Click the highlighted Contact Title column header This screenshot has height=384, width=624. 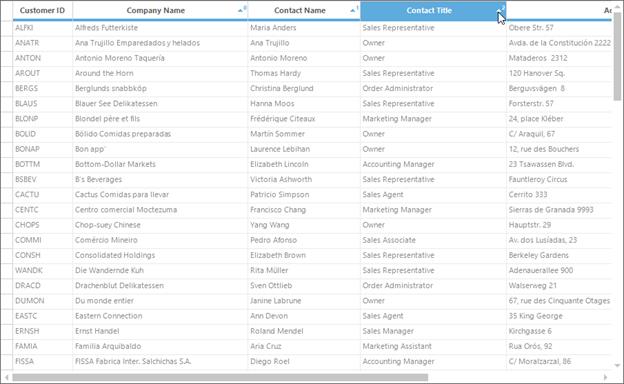tap(433, 11)
